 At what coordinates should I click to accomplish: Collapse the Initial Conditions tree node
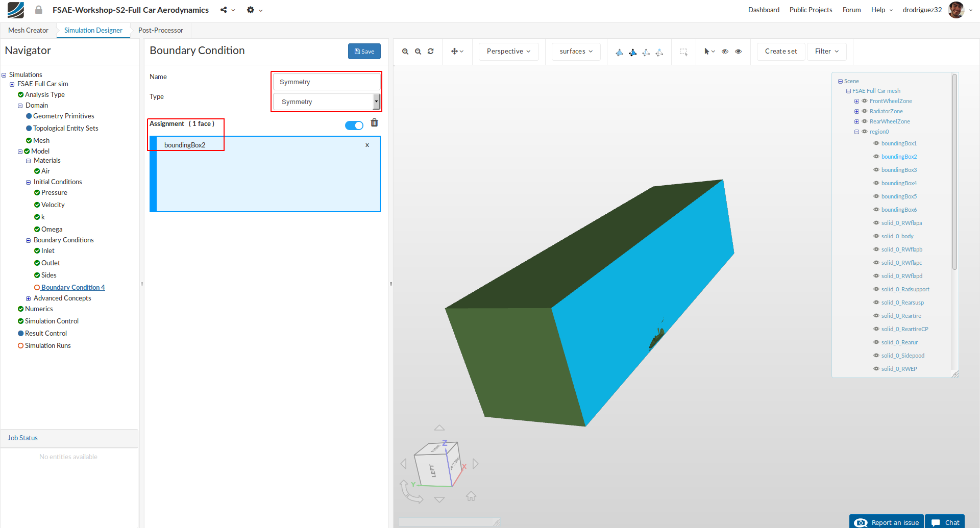point(29,182)
